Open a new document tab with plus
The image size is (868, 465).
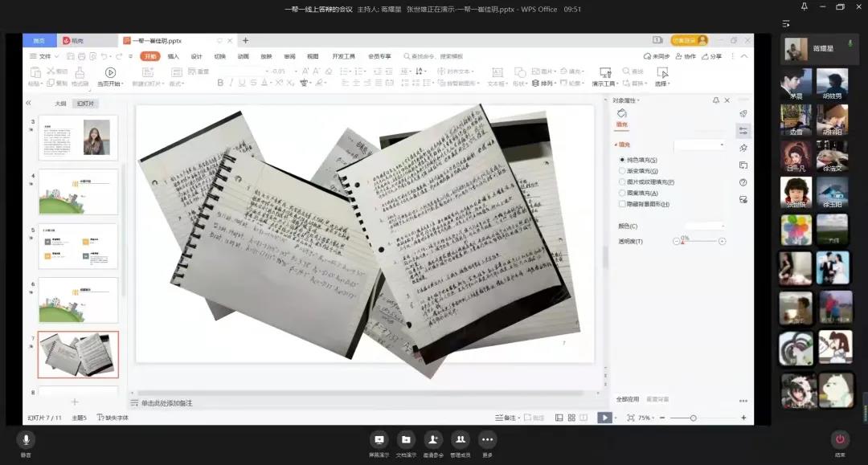tap(245, 40)
